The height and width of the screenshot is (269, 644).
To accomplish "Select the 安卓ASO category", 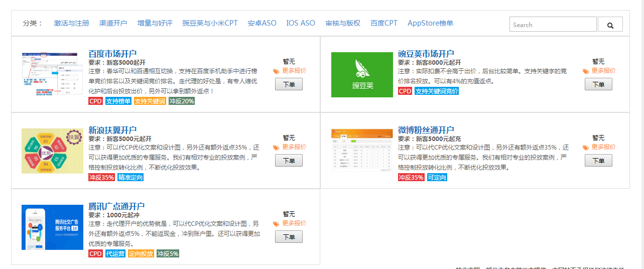I will (x=262, y=23).
